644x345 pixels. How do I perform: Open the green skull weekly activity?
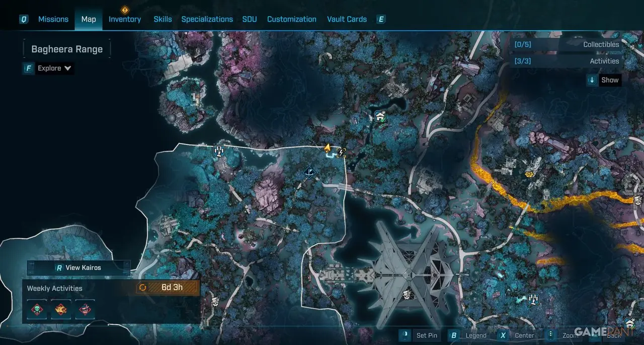pos(37,309)
